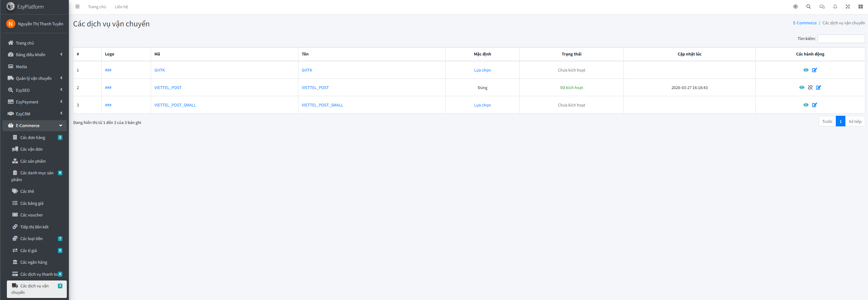Viewport: 868px width, 300px height.
Task: Open the Các đơn hàng menu item
Action: [33, 137]
